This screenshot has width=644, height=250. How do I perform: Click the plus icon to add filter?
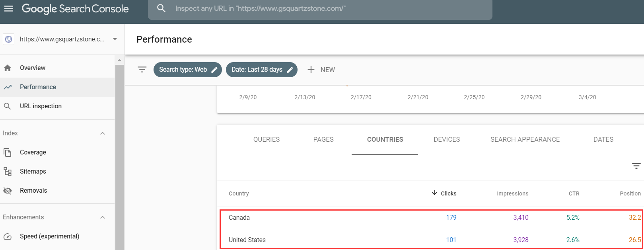pos(311,70)
